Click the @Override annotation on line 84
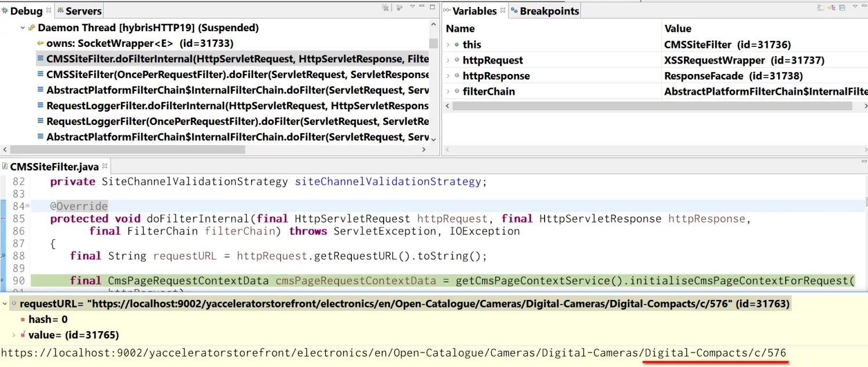 (x=79, y=206)
